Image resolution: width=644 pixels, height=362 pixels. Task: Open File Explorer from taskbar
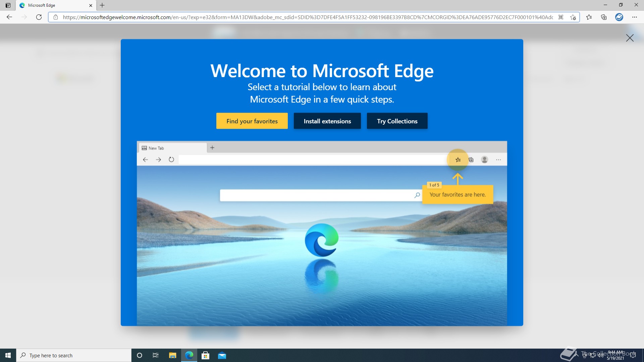(x=172, y=355)
